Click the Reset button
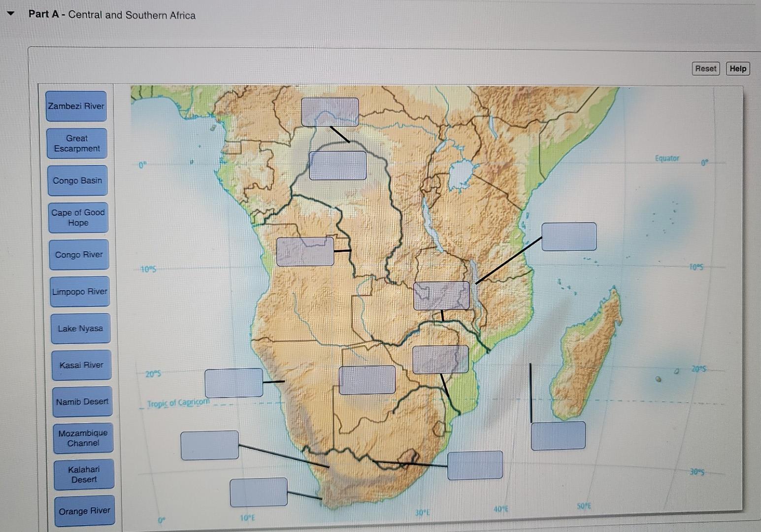The width and height of the screenshot is (761, 532). pyautogui.click(x=705, y=68)
